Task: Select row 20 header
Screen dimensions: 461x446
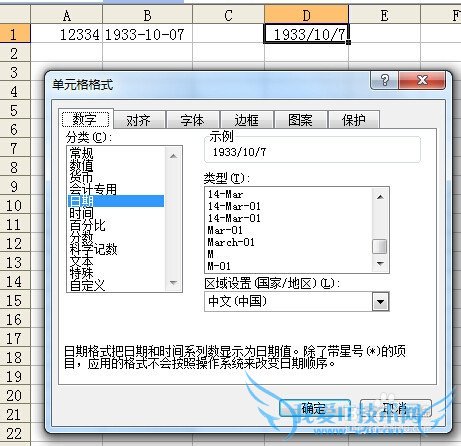Action: pyautogui.click(x=15, y=395)
